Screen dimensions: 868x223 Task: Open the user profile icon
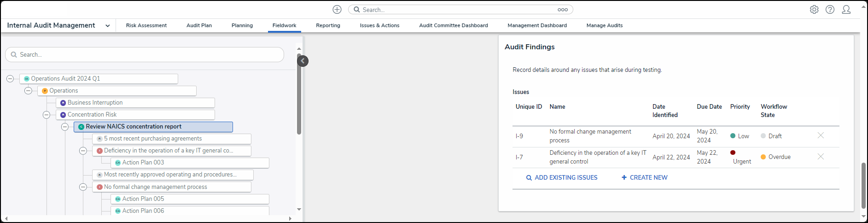pos(846,10)
